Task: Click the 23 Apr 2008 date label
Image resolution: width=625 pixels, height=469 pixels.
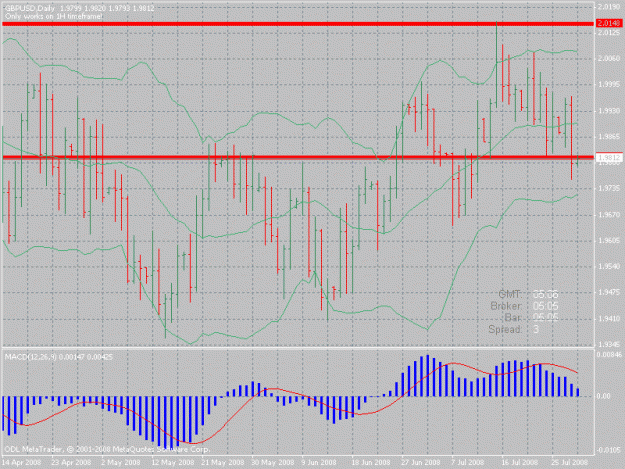Action: point(71,462)
